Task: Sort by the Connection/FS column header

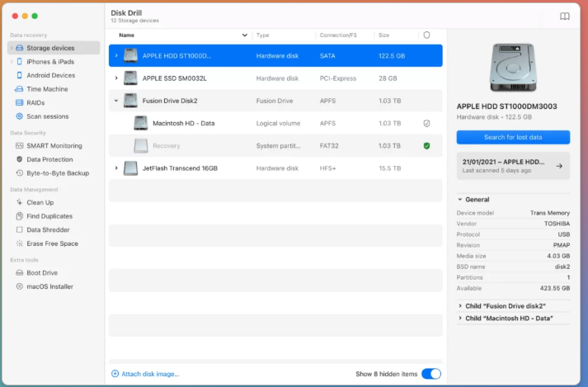Action: pyautogui.click(x=338, y=35)
